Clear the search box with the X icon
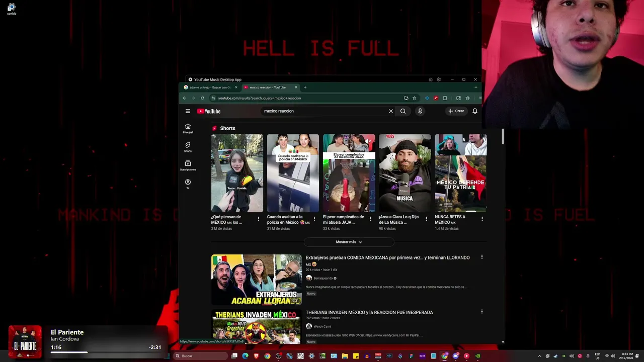The width and height of the screenshot is (644, 362). pyautogui.click(x=390, y=111)
